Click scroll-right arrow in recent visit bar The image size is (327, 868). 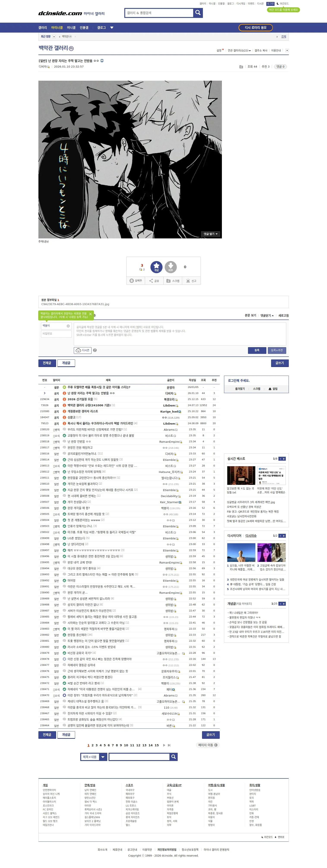277,36
